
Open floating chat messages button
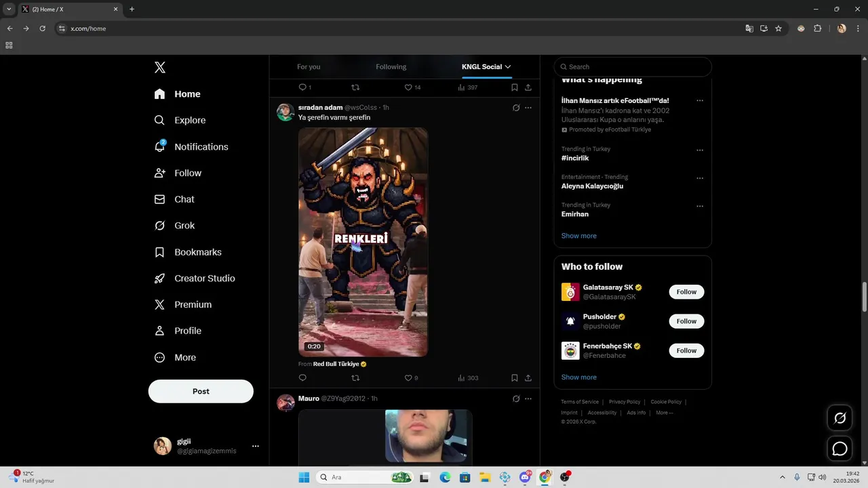coord(840,449)
